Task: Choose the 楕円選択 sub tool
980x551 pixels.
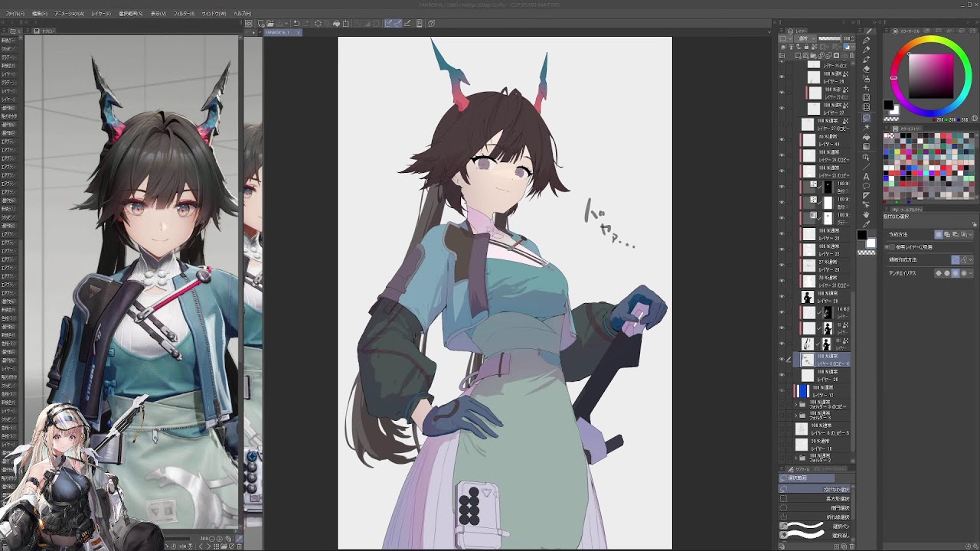Action: click(815, 507)
